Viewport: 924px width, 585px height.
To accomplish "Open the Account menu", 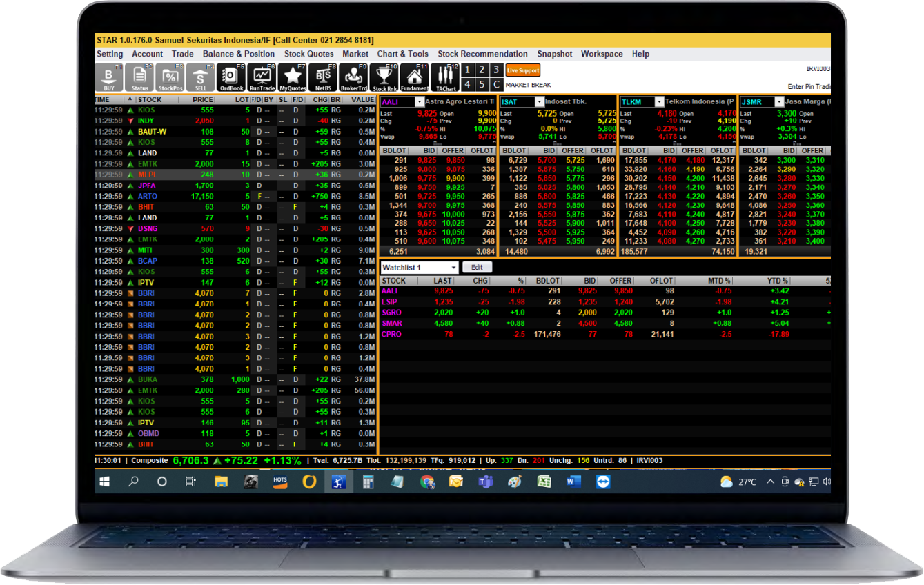I will click(148, 54).
